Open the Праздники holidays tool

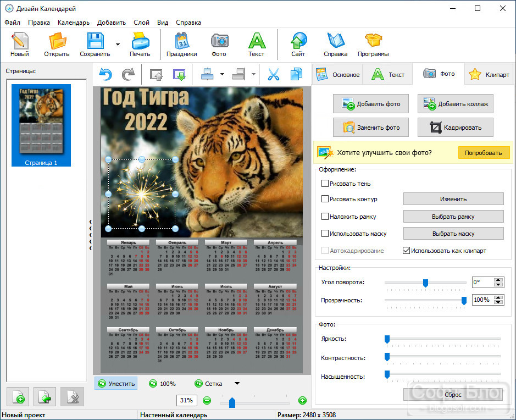click(x=182, y=45)
